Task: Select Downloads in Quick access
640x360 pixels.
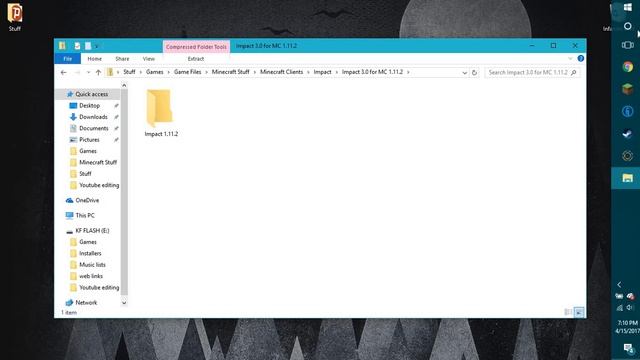Action: point(93,117)
